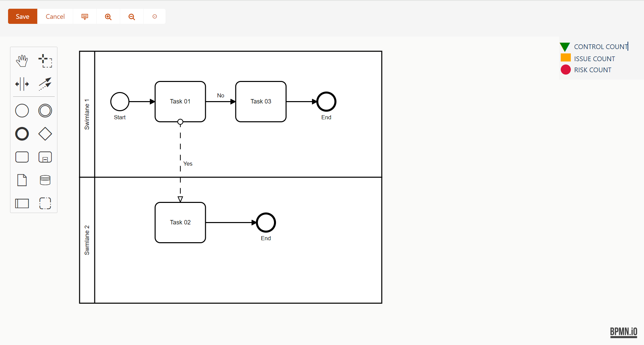Select the expanded Subprocess palette shape

point(45,157)
